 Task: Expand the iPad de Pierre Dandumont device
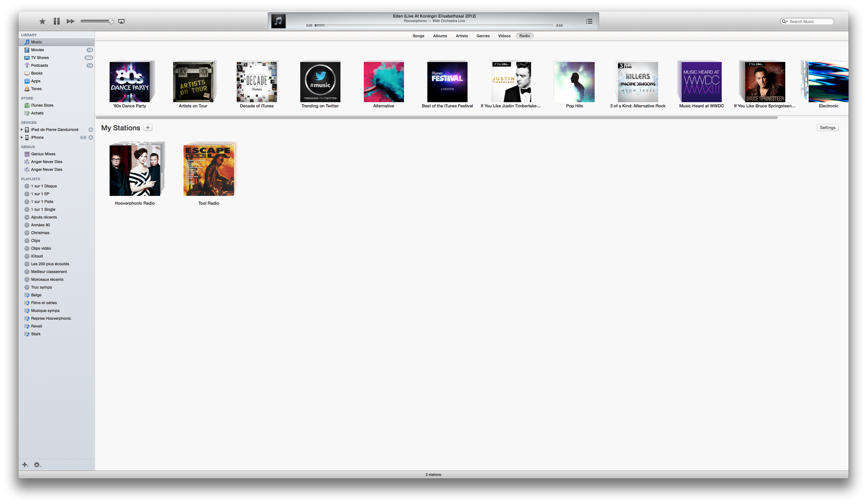click(x=22, y=130)
